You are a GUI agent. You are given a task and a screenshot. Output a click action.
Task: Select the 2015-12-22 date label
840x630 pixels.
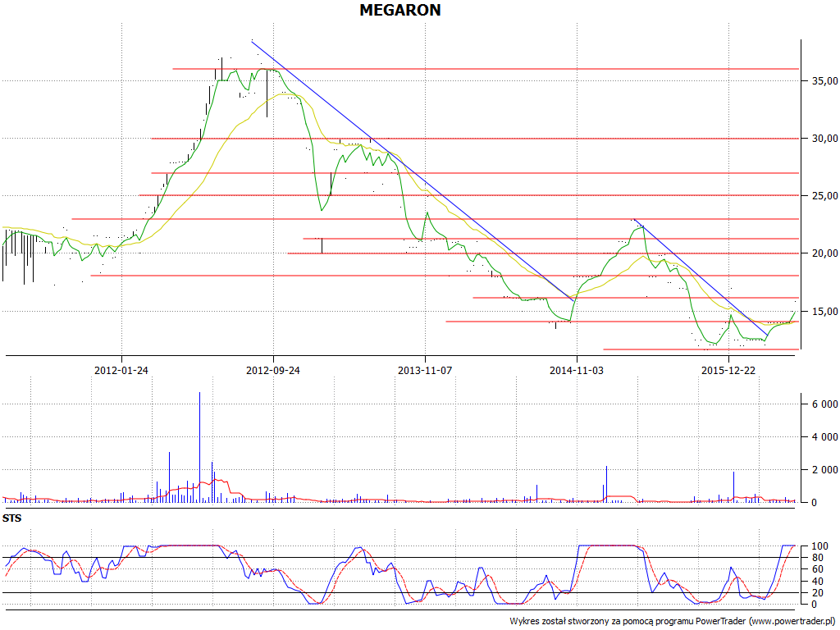tap(728, 370)
